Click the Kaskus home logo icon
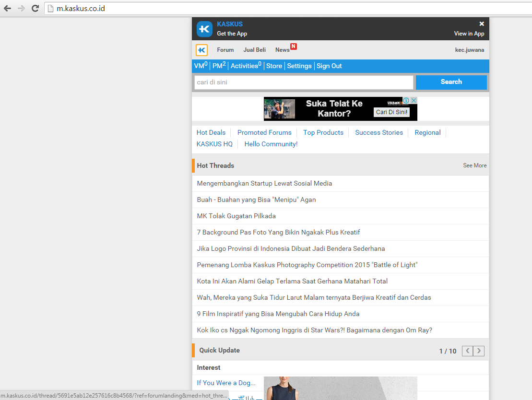 pos(201,50)
